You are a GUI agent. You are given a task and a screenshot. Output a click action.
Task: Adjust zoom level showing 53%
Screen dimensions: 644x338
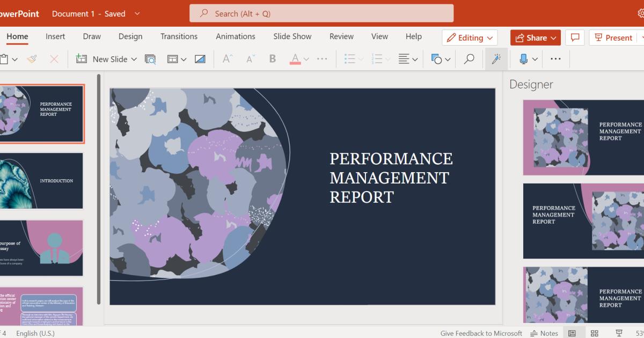pyautogui.click(x=639, y=333)
